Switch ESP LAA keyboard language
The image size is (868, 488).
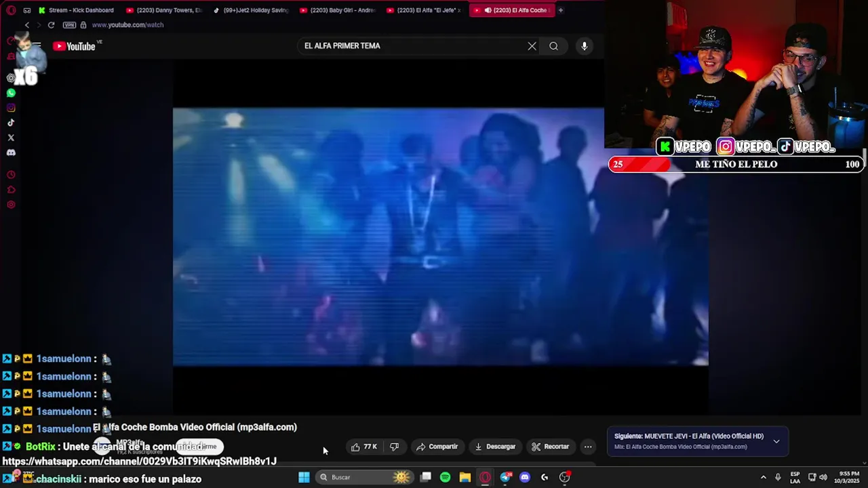click(x=795, y=477)
